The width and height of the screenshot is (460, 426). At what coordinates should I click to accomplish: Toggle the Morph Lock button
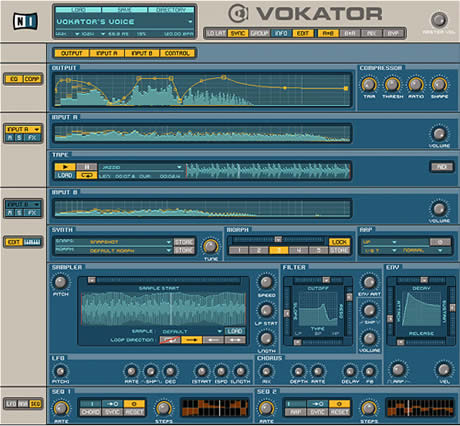click(x=339, y=242)
